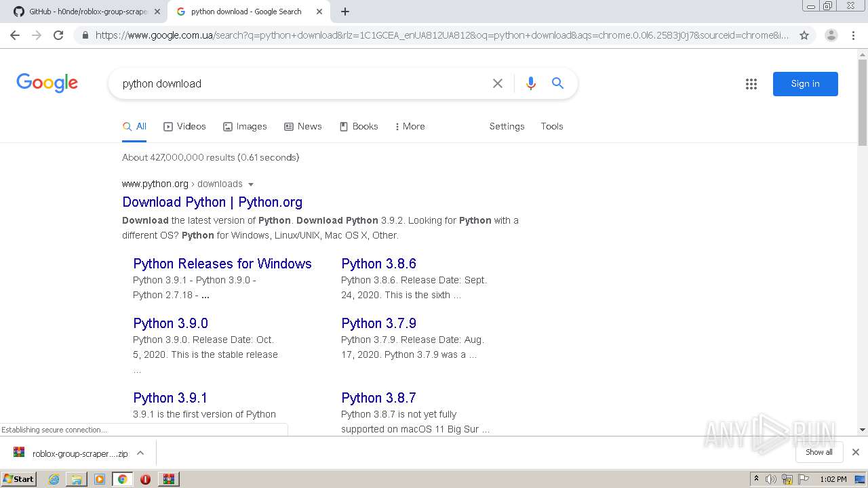The height and width of the screenshot is (488, 868).
Task: Start voice search with the microphone
Action: [531, 83]
